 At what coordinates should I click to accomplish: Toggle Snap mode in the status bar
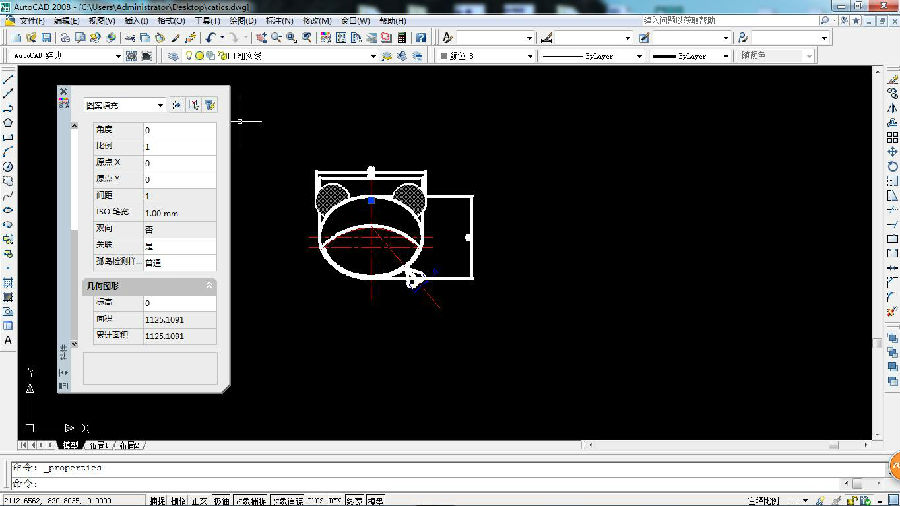coord(158,500)
